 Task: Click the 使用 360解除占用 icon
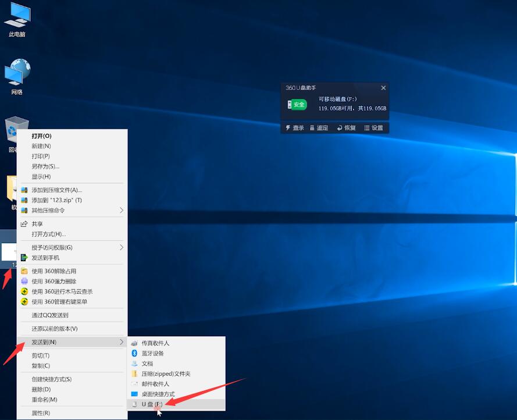pos(24,271)
